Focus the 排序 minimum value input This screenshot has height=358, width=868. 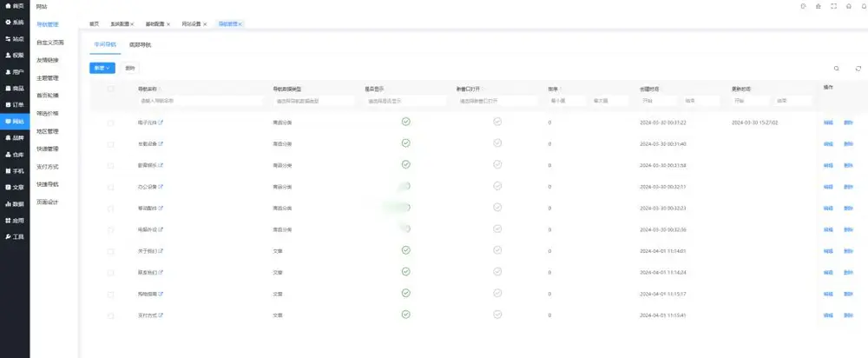coord(567,101)
